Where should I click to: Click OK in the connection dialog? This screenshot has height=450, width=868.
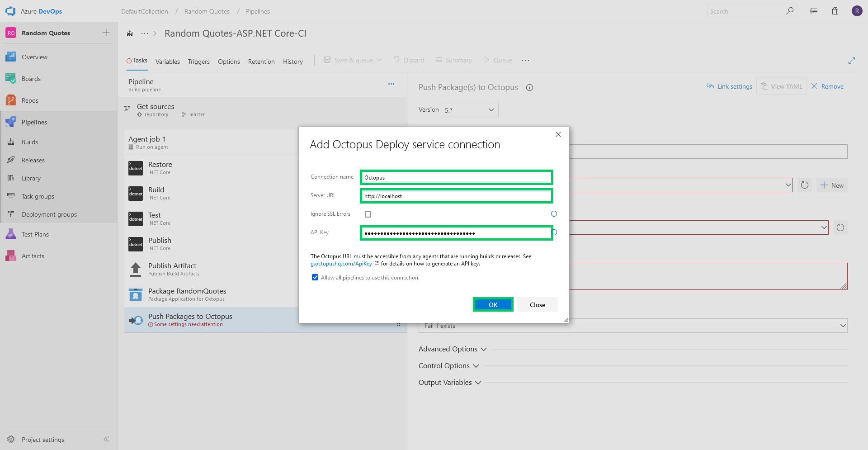pyautogui.click(x=493, y=304)
